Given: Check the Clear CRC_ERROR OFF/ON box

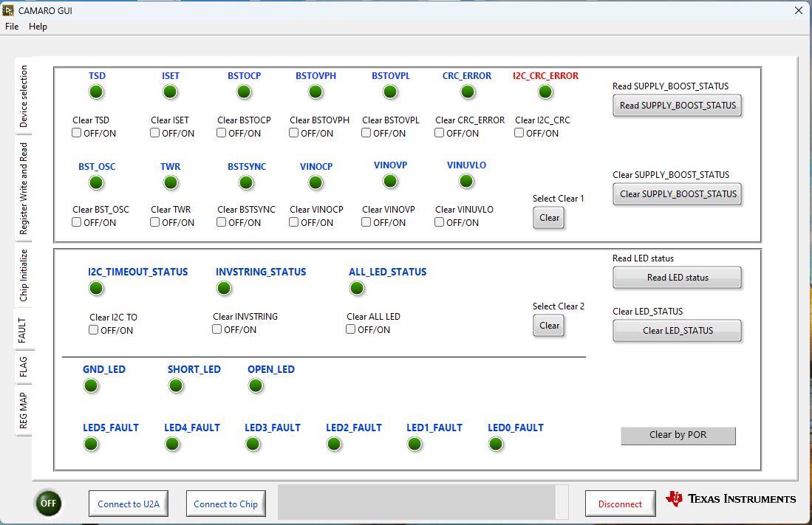Looking at the screenshot, I should (439, 132).
